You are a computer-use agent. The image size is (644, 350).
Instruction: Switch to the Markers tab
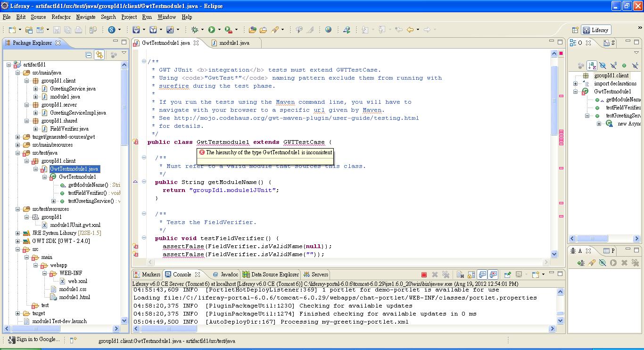(x=147, y=274)
